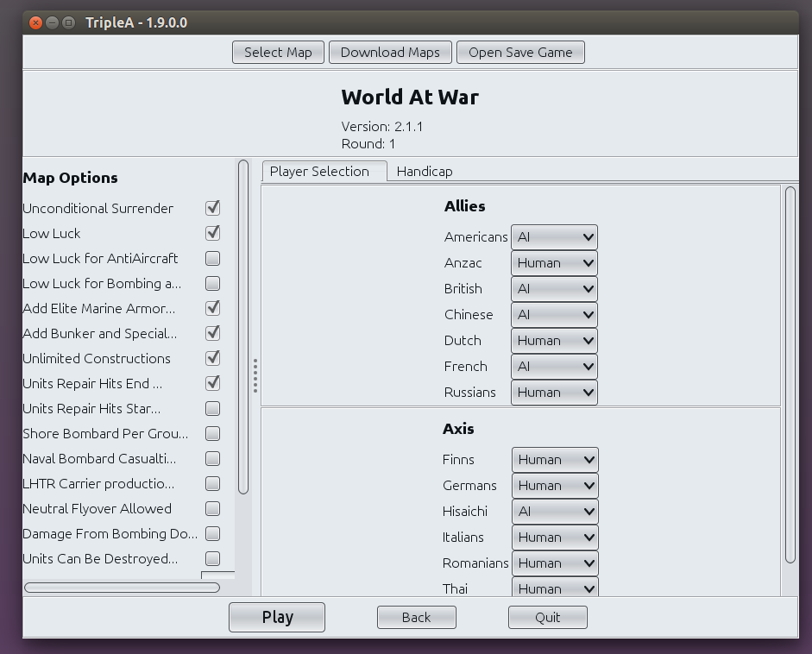The image size is (812, 654).
Task: Switch to the Handicap tab
Action: 425,172
